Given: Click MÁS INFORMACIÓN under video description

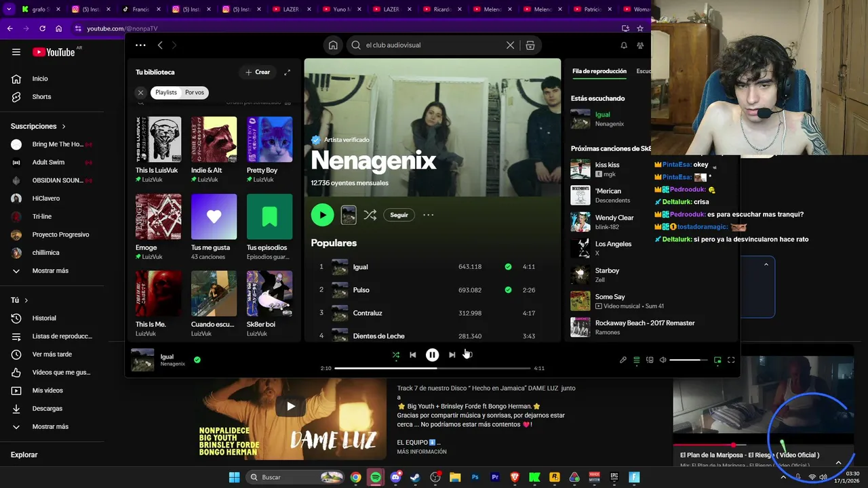Looking at the screenshot, I should (422, 451).
